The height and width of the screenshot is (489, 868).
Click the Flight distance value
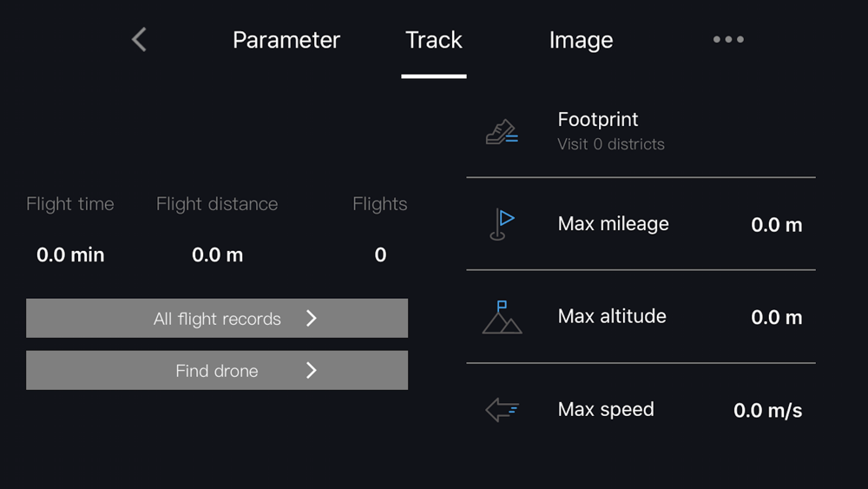tap(217, 255)
